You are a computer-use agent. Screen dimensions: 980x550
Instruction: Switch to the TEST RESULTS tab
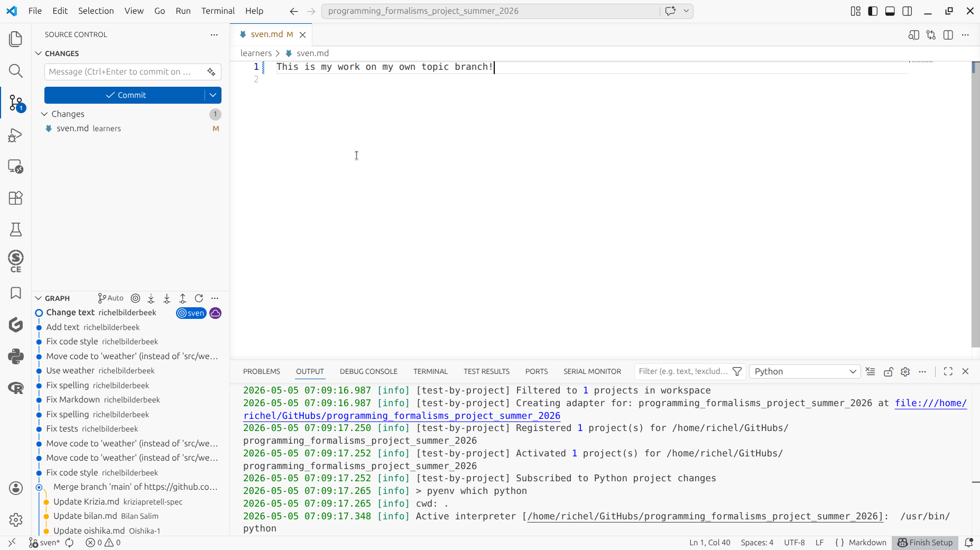(486, 371)
